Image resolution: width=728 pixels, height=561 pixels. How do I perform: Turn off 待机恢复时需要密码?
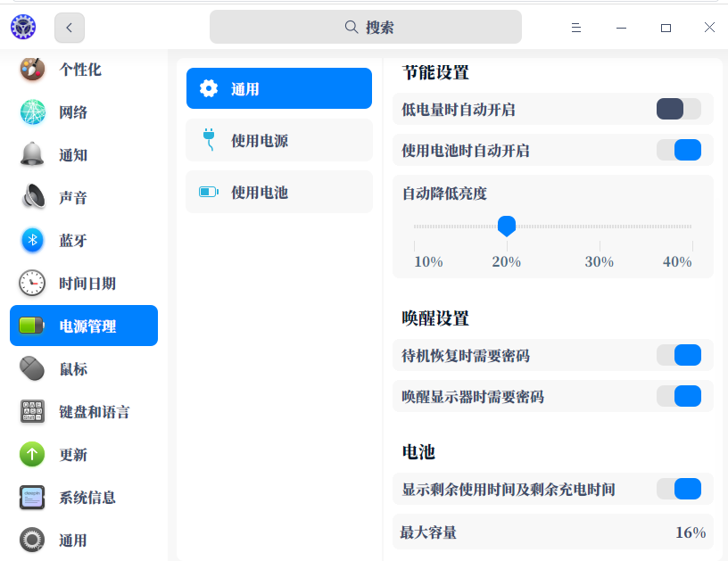click(680, 355)
